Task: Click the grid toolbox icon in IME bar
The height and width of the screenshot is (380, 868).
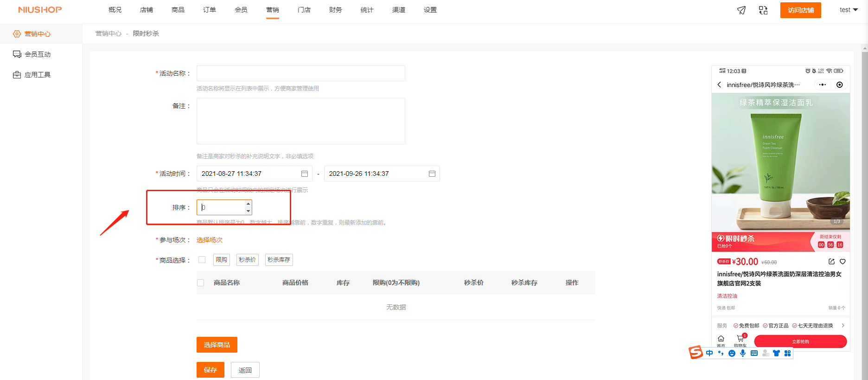Action: 787,354
